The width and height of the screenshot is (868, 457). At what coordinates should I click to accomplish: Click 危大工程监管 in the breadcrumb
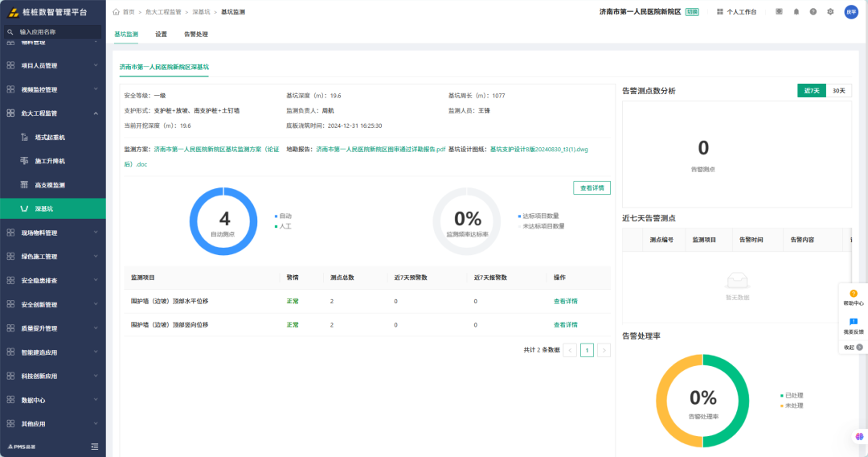[x=163, y=11]
